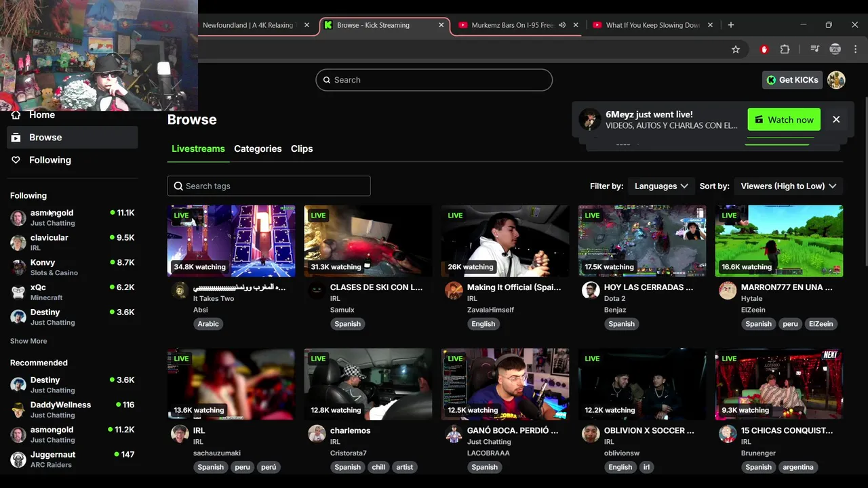
Task: Open the Dota 2 HOY LAS CERRADAS thumbnail
Action: [642, 241]
